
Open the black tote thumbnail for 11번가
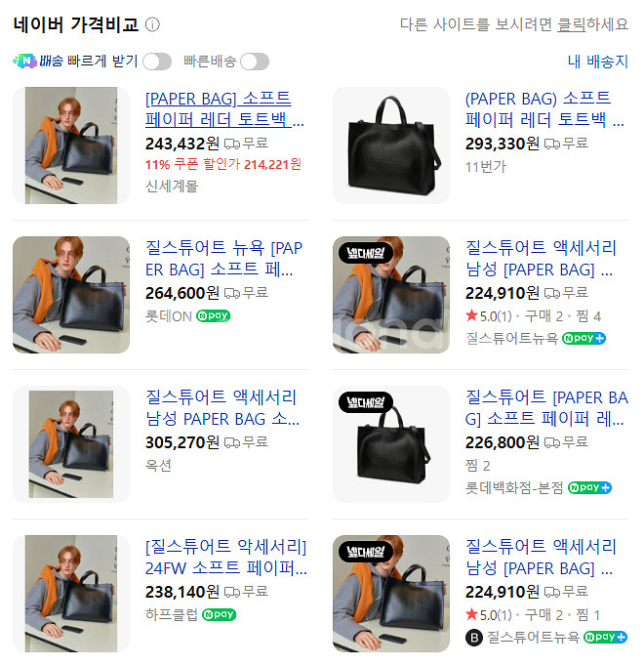tap(391, 145)
